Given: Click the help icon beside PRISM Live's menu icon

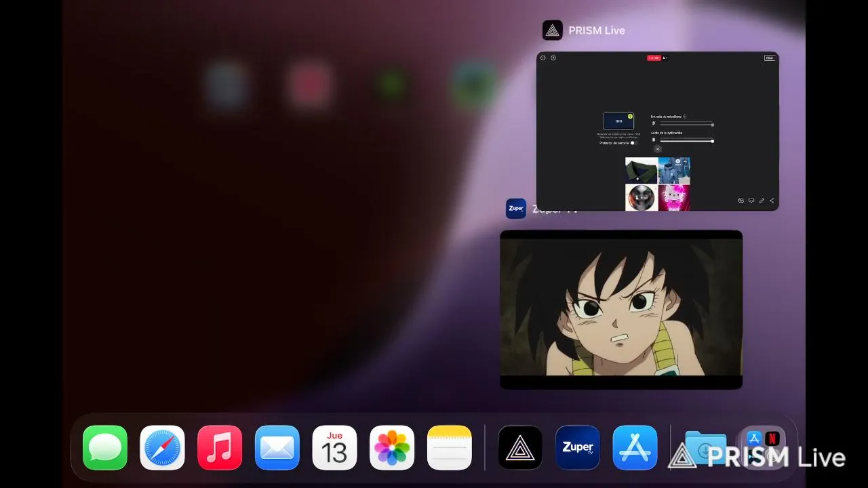Looking at the screenshot, I should click(553, 58).
